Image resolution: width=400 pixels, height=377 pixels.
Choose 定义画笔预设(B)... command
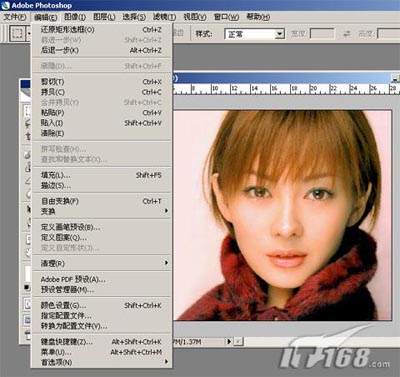101,227
